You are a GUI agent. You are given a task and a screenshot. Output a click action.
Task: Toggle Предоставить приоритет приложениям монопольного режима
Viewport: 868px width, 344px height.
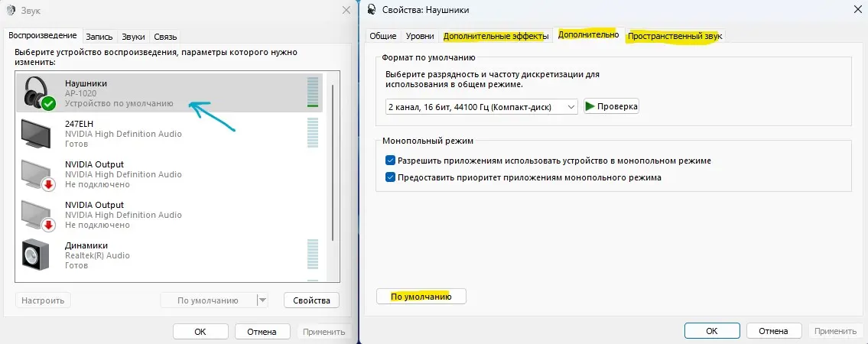click(x=390, y=177)
